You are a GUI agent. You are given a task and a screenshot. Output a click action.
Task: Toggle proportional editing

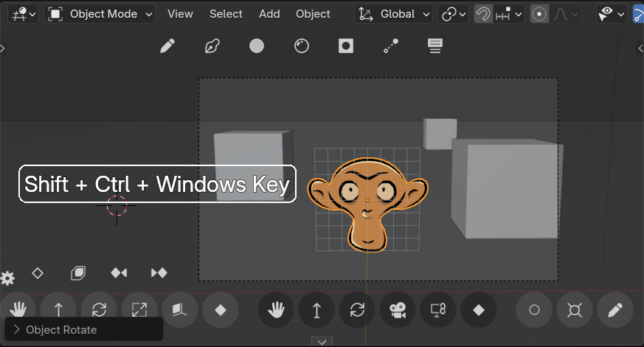click(x=539, y=14)
